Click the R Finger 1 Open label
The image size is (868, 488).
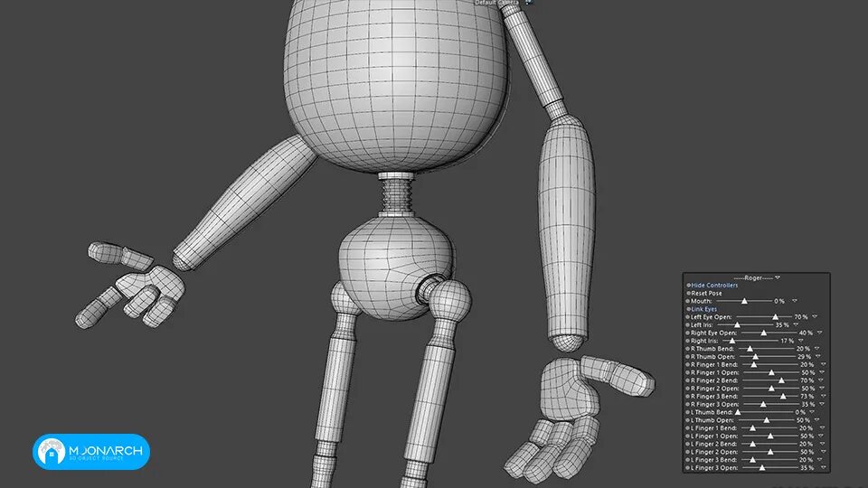point(715,372)
